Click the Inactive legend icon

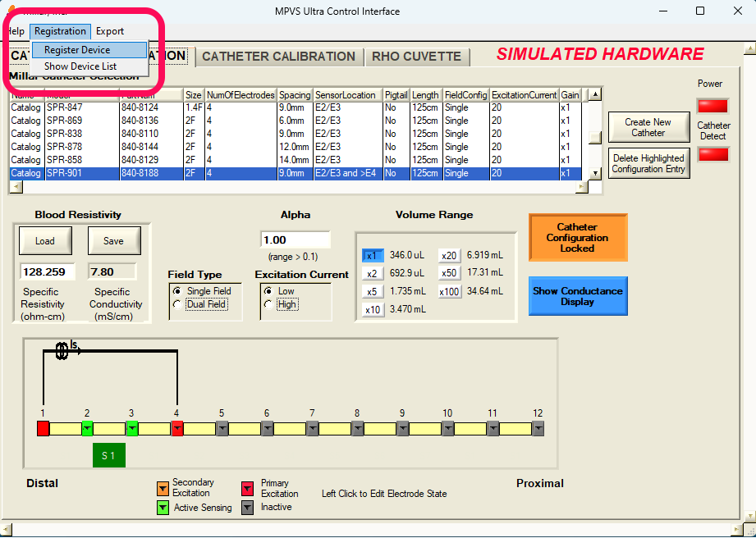[x=247, y=507]
